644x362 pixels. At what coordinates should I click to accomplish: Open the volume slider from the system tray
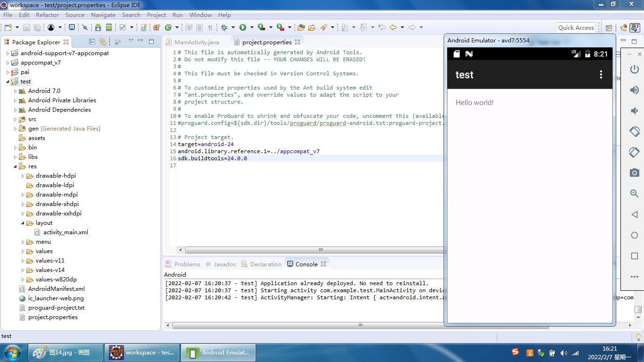click(x=564, y=352)
